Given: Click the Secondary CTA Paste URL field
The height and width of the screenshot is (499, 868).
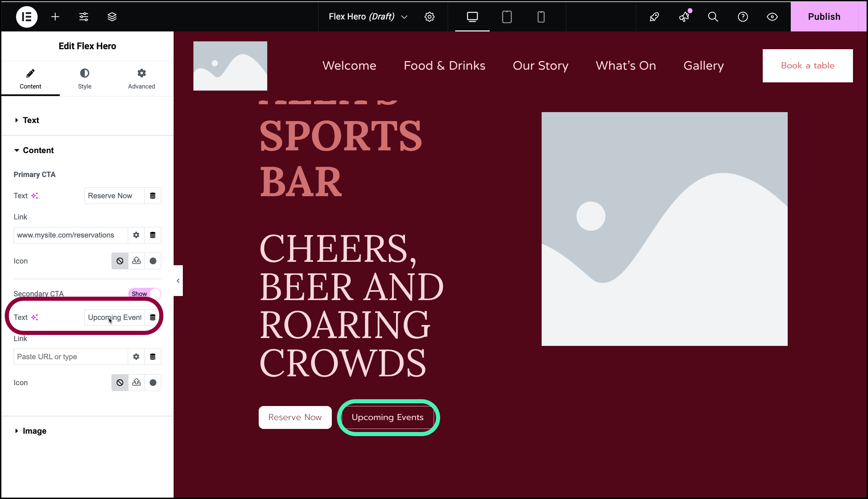Looking at the screenshot, I should (x=71, y=357).
